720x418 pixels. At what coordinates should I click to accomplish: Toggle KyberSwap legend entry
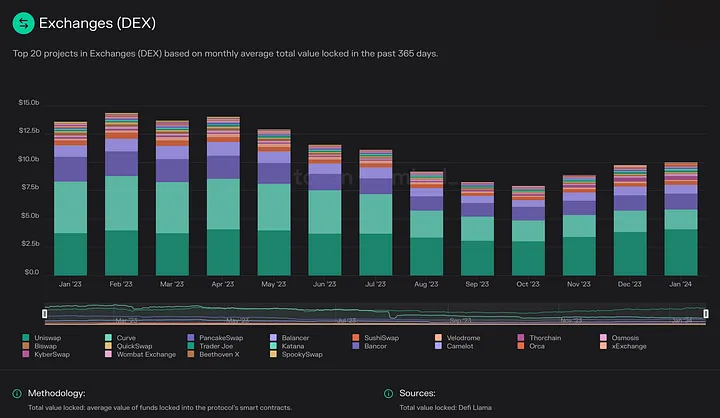click(46, 354)
